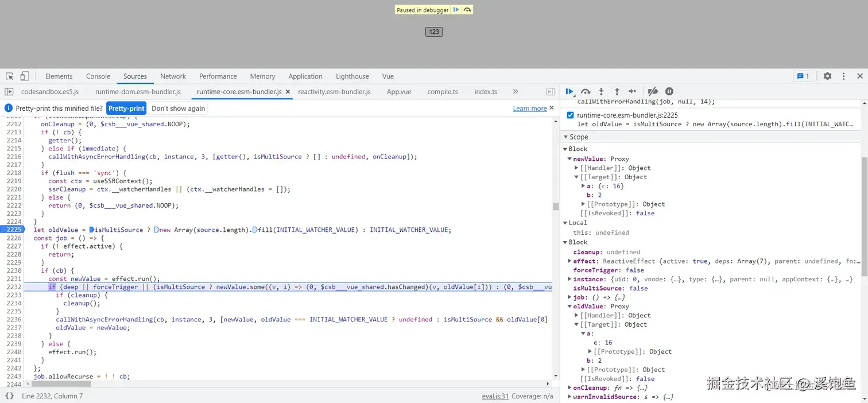This screenshot has height=403, width=868.
Task: Uncheck runtime-core.esm-bundler.js:2225 breakpoint
Action: click(x=570, y=115)
